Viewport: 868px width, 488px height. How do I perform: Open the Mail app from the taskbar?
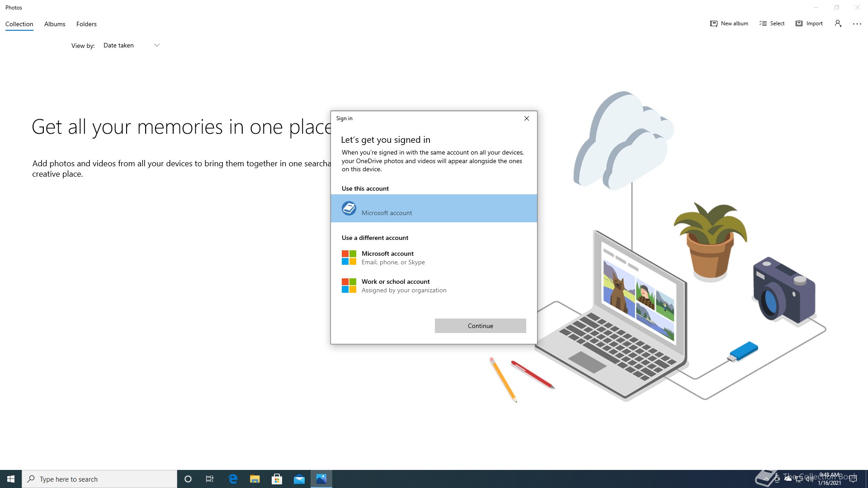[299, 479]
